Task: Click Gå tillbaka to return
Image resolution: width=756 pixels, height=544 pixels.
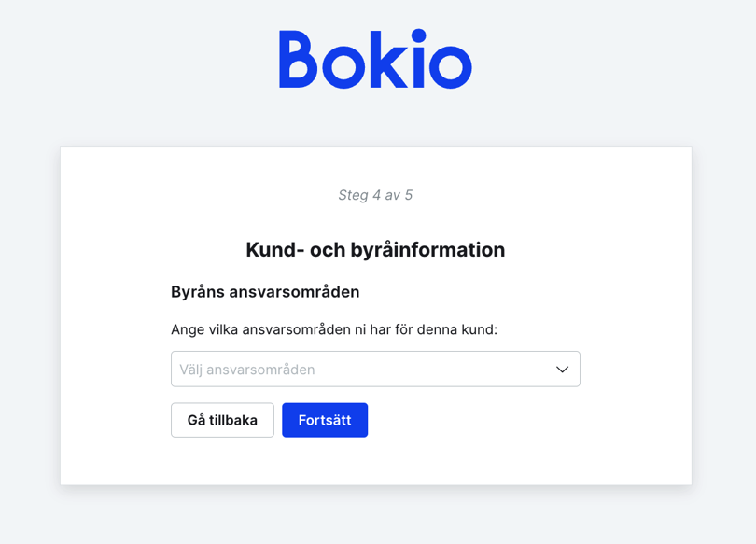Action: [x=222, y=420]
